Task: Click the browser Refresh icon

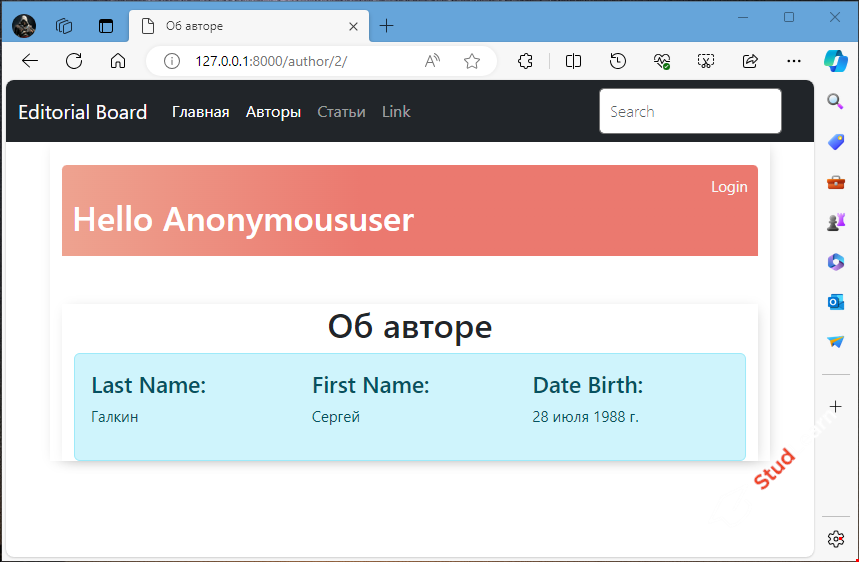Action: tap(74, 61)
